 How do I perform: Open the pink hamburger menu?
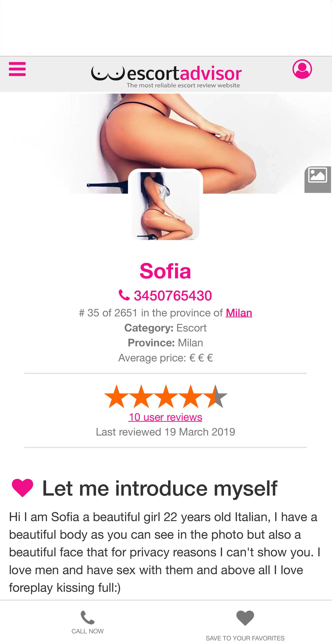click(17, 69)
